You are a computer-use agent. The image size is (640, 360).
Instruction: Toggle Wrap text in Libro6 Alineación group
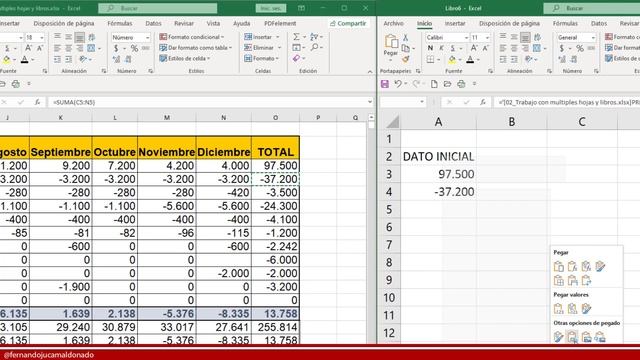click(x=537, y=38)
